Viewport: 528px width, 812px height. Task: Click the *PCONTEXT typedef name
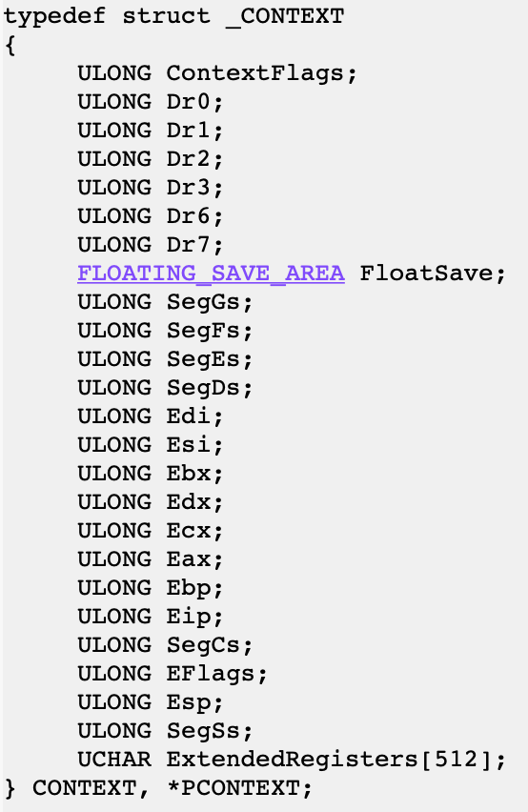[234, 788]
